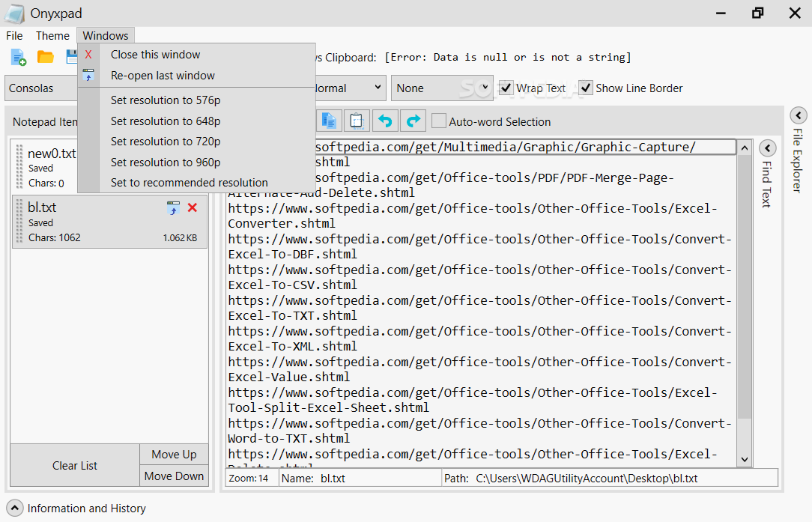
Task: Click the 1.062 KB size label
Action: coord(180,237)
